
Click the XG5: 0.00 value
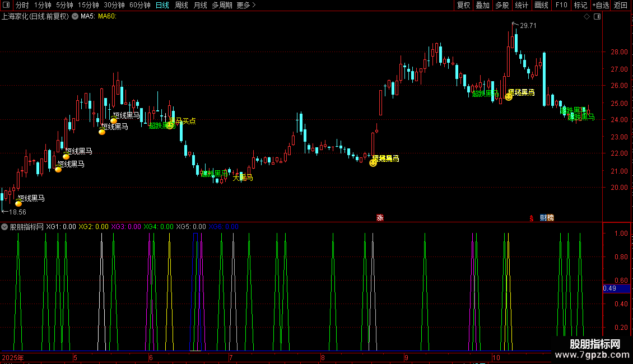(191, 227)
